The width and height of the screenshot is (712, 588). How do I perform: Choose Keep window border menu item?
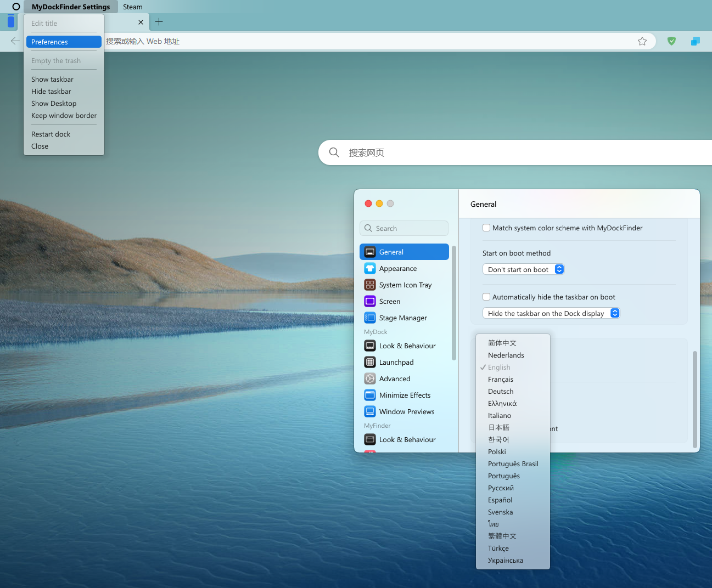pyautogui.click(x=64, y=115)
